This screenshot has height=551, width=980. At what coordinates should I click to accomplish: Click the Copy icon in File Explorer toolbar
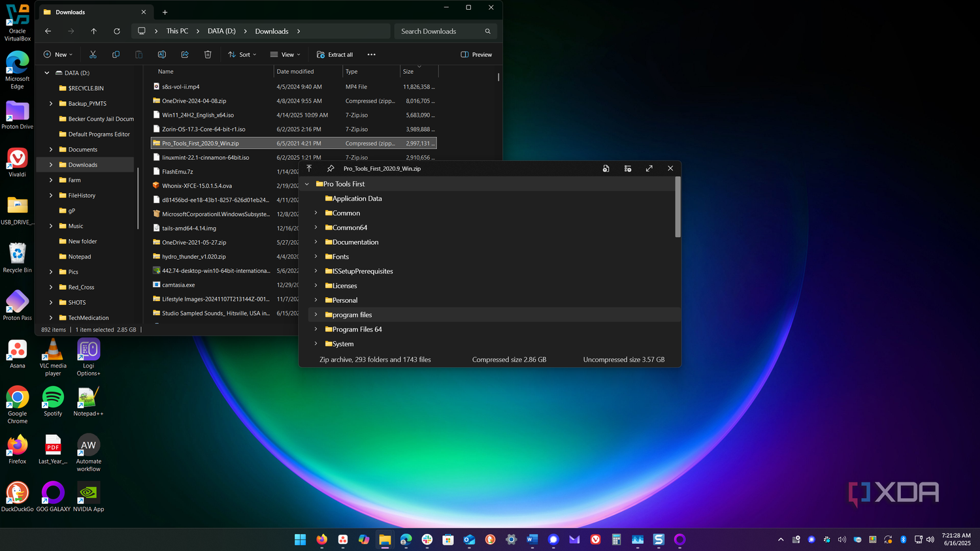pyautogui.click(x=116, y=55)
